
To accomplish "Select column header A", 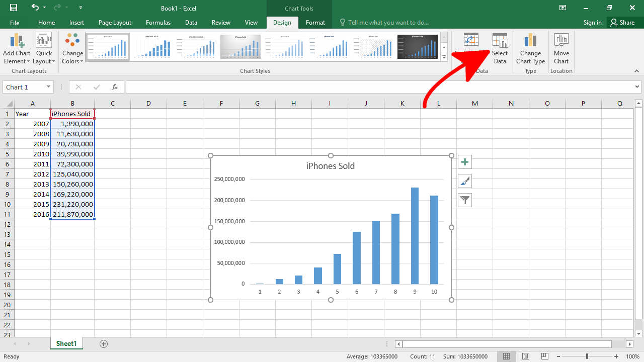I will click(33, 104).
